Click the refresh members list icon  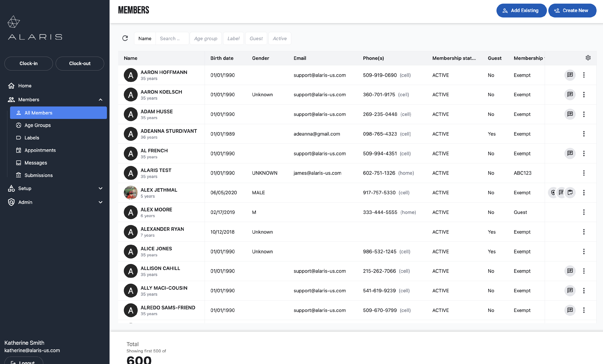[x=125, y=38]
